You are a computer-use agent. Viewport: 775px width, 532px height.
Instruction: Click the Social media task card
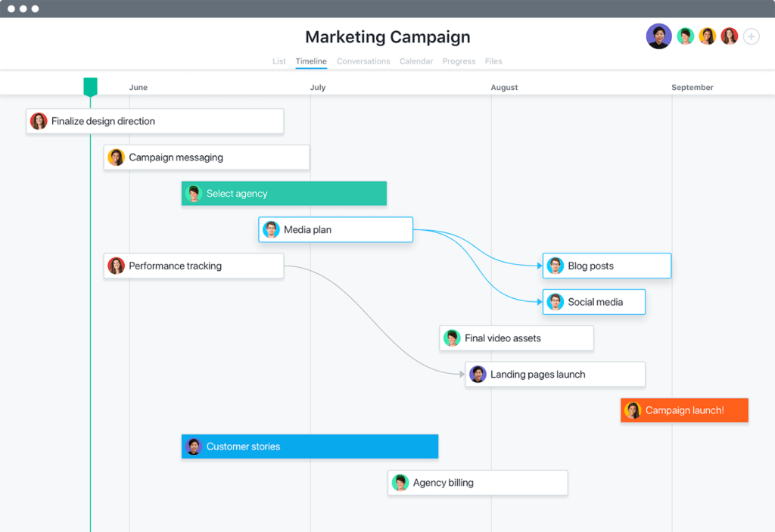(593, 301)
